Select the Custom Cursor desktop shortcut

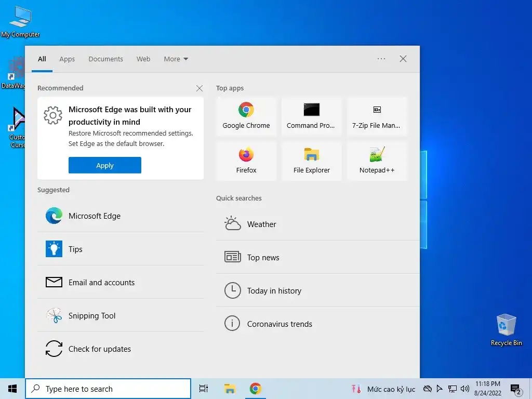tap(16, 127)
